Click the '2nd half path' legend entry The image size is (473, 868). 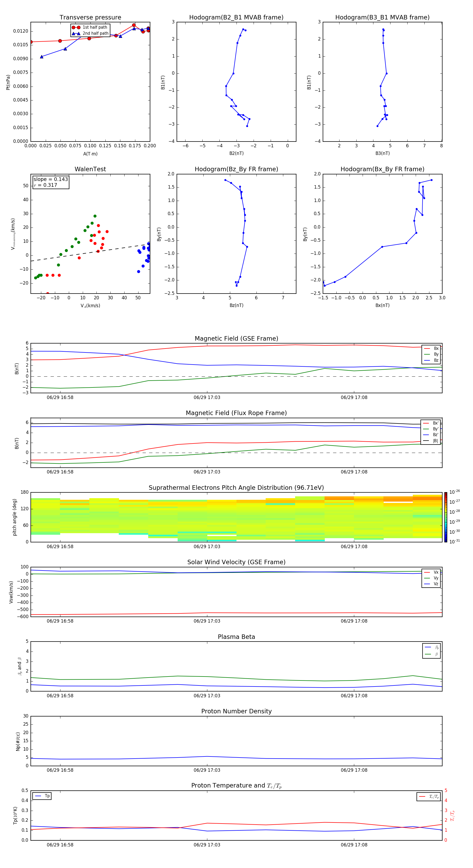(90, 33)
